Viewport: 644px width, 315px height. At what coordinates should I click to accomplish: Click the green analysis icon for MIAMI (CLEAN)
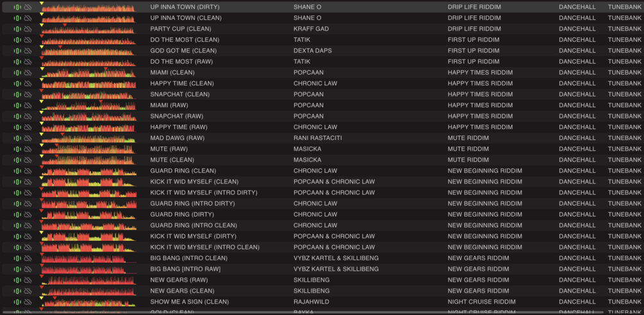pyautogui.click(x=17, y=72)
